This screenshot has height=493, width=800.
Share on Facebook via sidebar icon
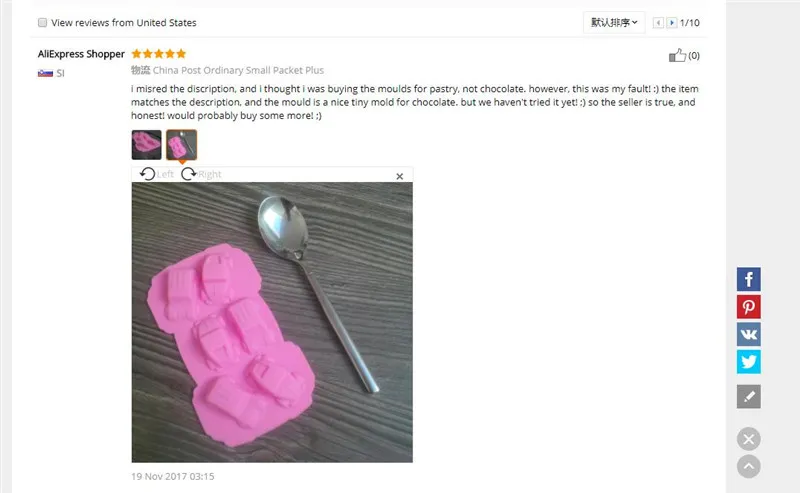pyautogui.click(x=748, y=279)
